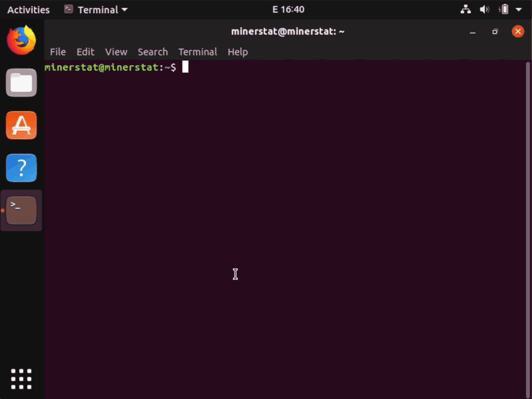Open the Help menu

238,52
